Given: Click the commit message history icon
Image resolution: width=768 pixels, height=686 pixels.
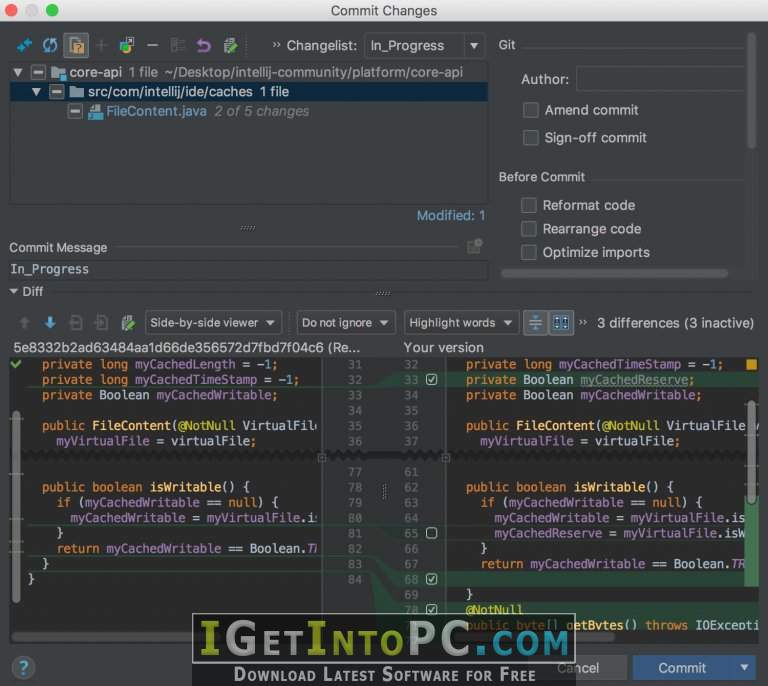Looking at the screenshot, I should point(475,246).
